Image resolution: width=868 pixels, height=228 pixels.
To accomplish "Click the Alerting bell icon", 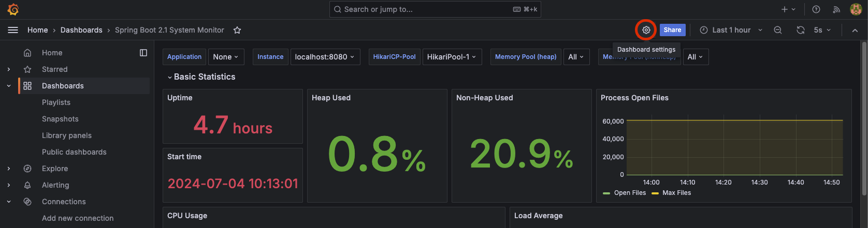I will pyautogui.click(x=27, y=185).
